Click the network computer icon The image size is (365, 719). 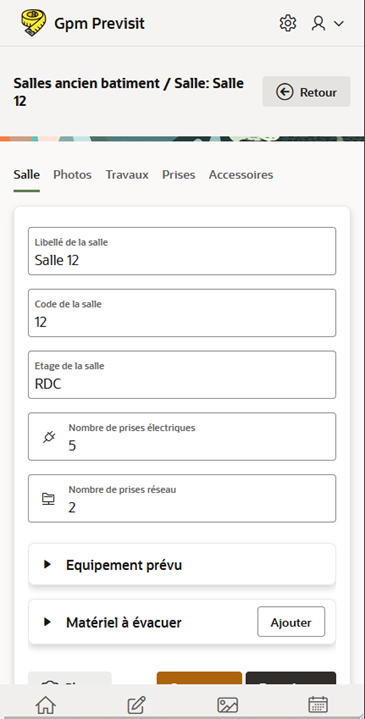click(x=48, y=498)
